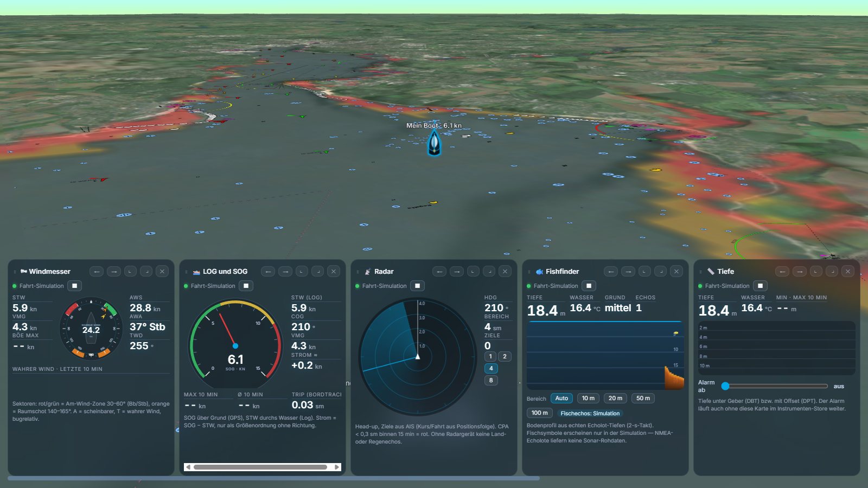Stop the Fahrt-Simulation in the Windmesser card
Image resolution: width=868 pixels, height=488 pixels.
75,286
